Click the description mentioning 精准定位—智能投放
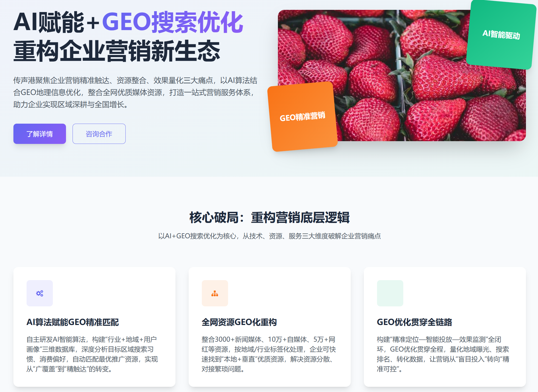This screenshot has width=538, height=392. click(x=443, y=354)
